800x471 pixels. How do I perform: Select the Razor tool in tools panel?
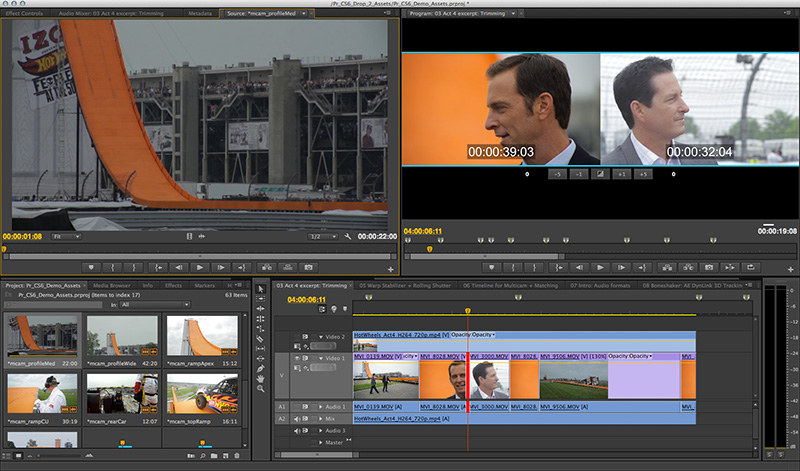(x=261, y=341)
